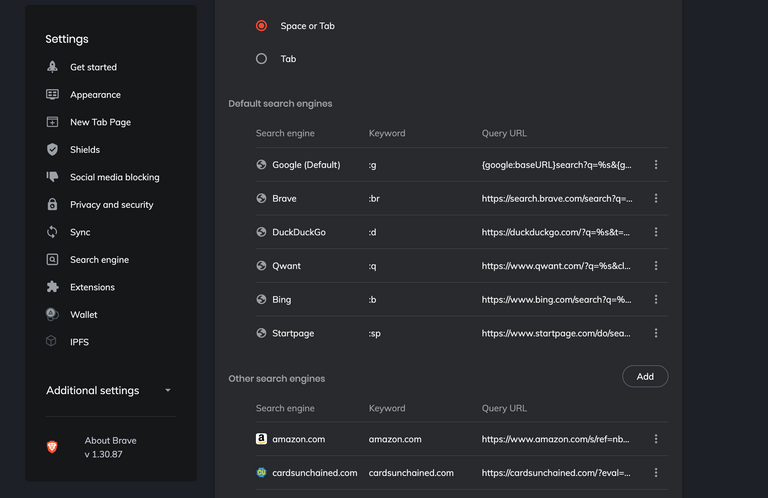
Task: Open more actions menu for Google (Default)
Action: click(x=656, y=165)
